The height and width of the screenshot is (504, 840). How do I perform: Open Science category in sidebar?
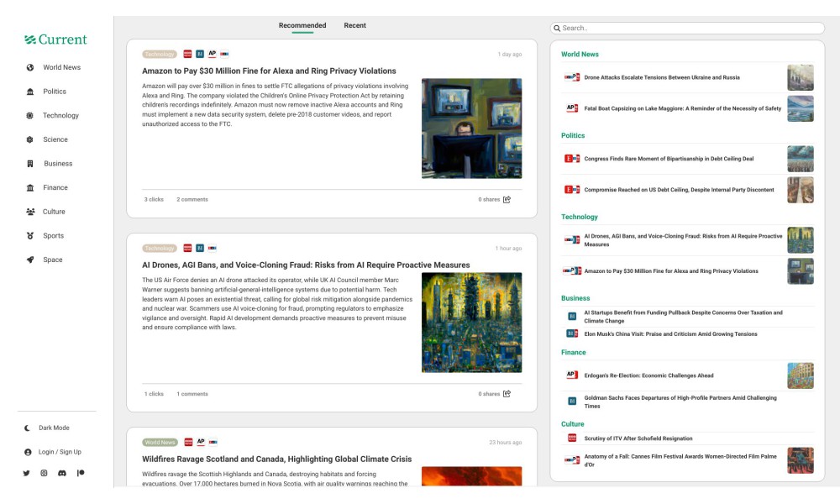(55, 139)
